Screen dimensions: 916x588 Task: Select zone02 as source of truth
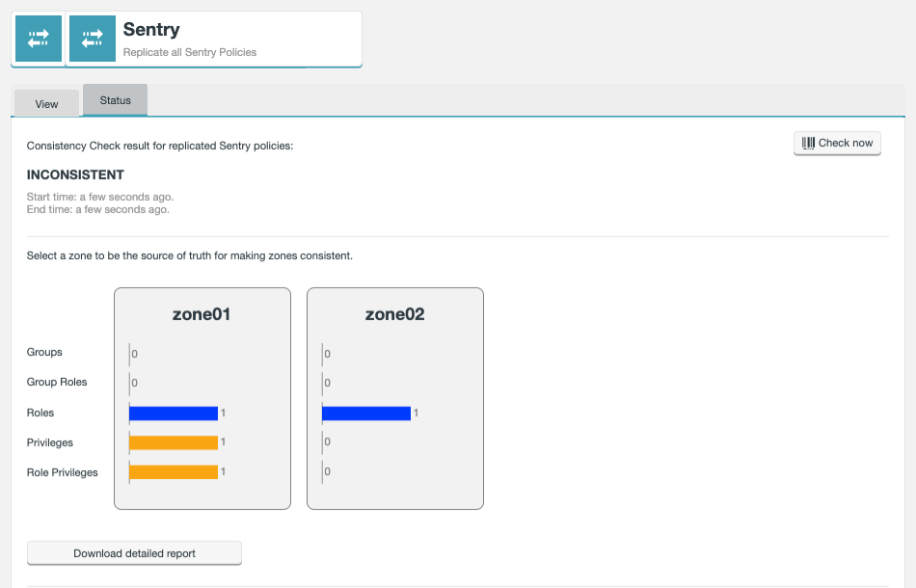[x=395, y=398]
